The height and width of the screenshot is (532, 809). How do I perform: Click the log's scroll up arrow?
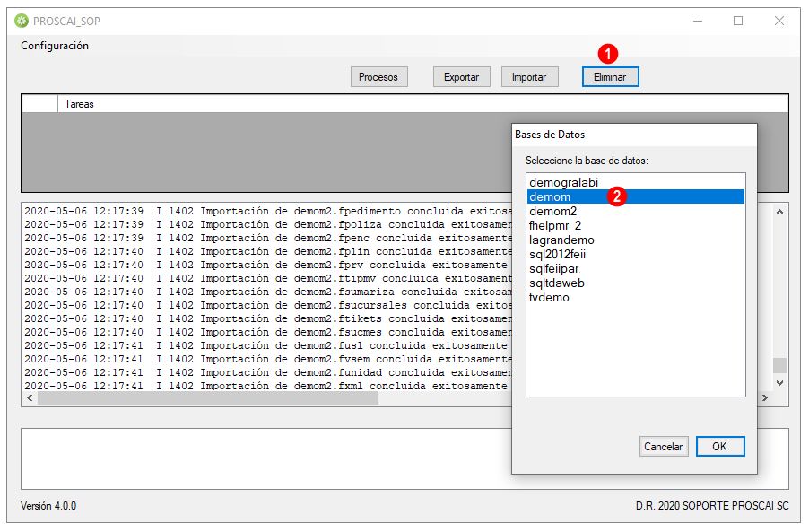779,212
